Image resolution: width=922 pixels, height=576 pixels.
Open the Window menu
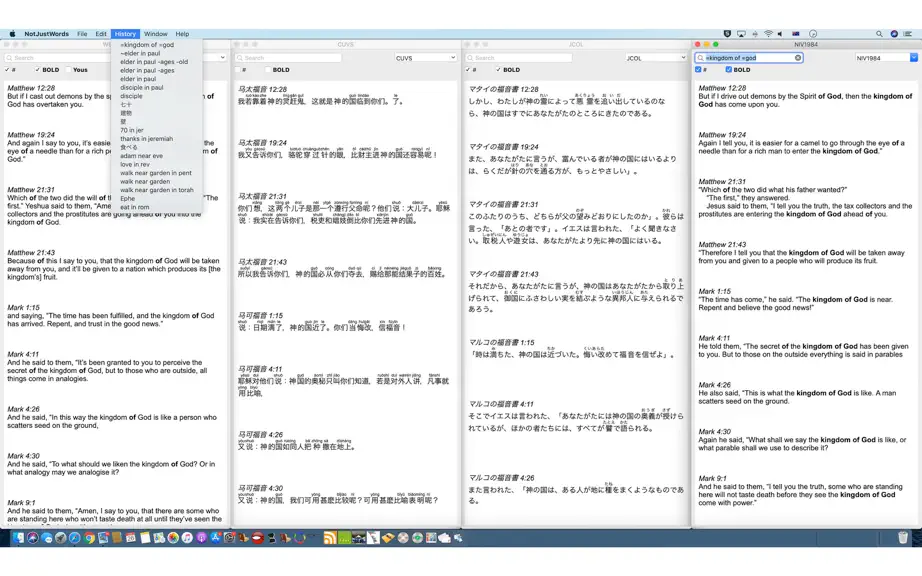156,34
